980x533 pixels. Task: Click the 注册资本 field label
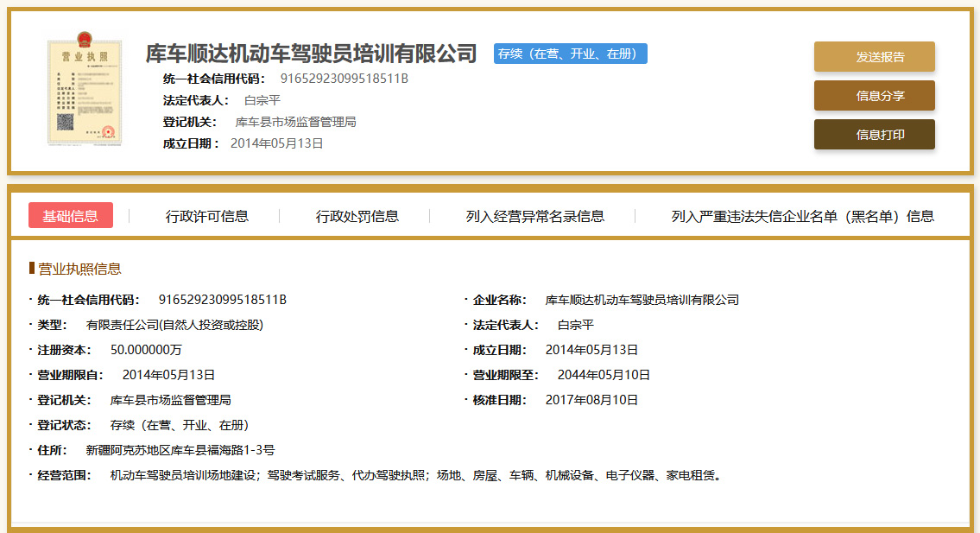coord(65,350)
